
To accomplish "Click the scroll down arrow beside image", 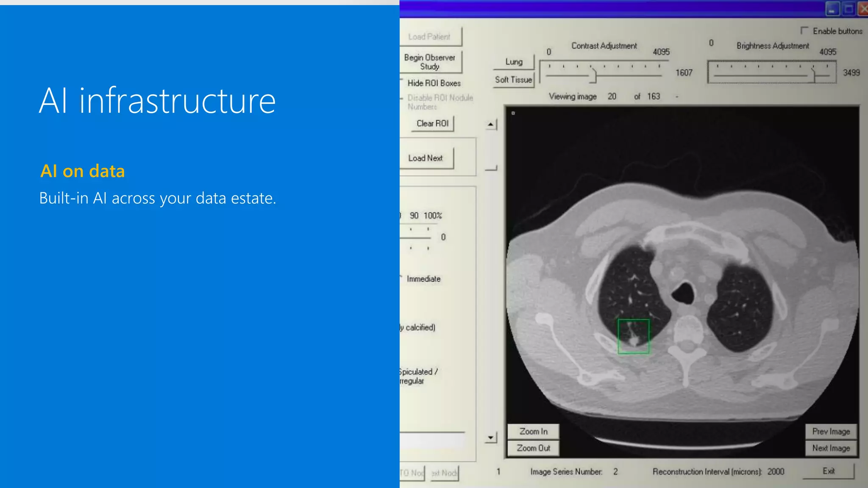I will click(491, 437).
